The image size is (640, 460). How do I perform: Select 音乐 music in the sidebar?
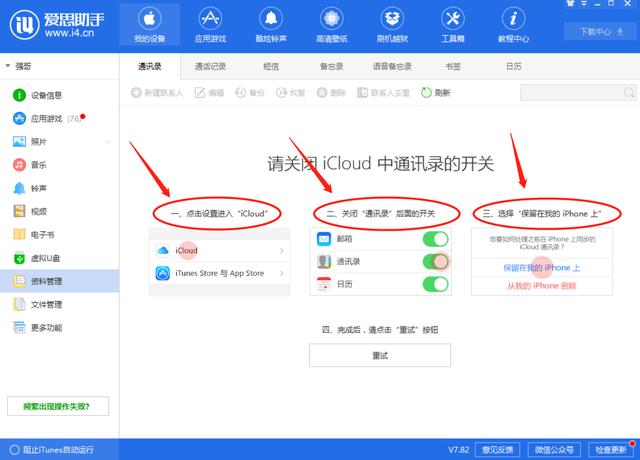pyautogui.click(x=60, y=165)
